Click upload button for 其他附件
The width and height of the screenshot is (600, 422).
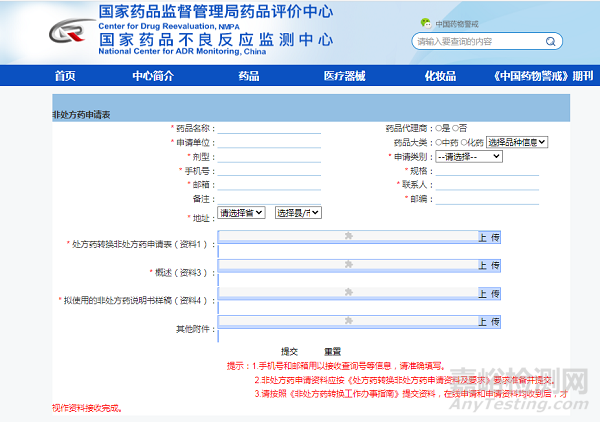[488, 321]
